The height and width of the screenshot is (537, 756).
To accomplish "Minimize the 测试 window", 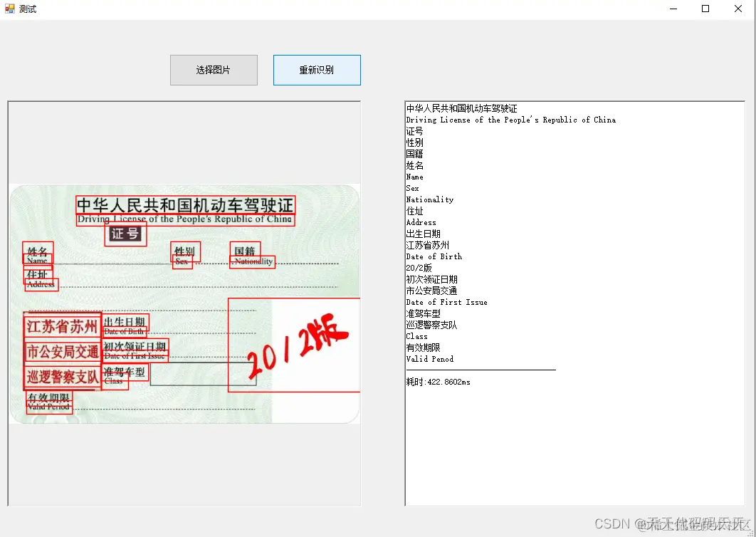I will click(673, 9).
